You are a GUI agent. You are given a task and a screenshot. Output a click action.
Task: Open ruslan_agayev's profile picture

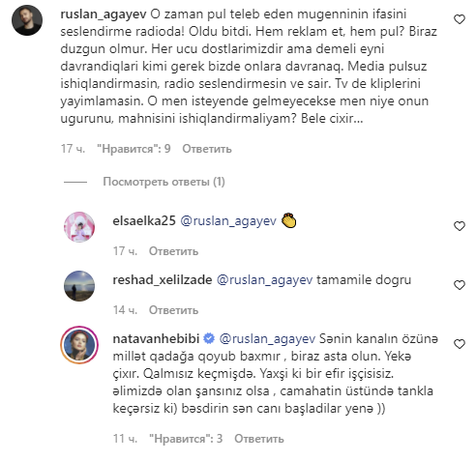[x=27, y=20]
